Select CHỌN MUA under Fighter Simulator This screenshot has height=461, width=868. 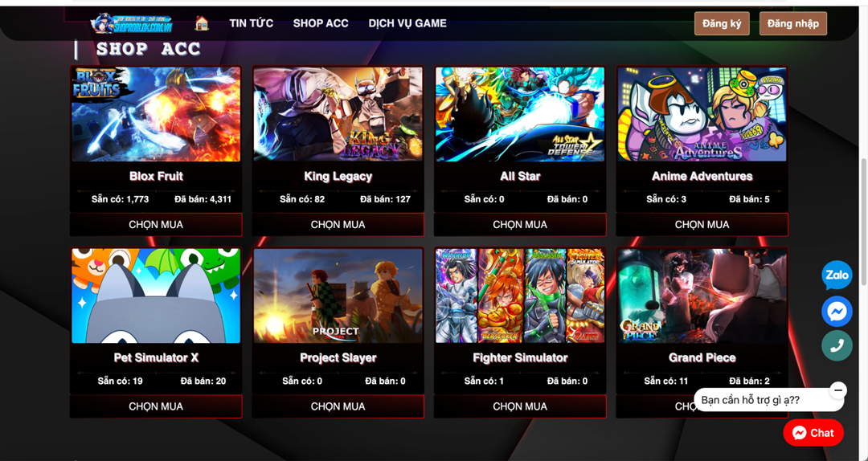[520, 406]
